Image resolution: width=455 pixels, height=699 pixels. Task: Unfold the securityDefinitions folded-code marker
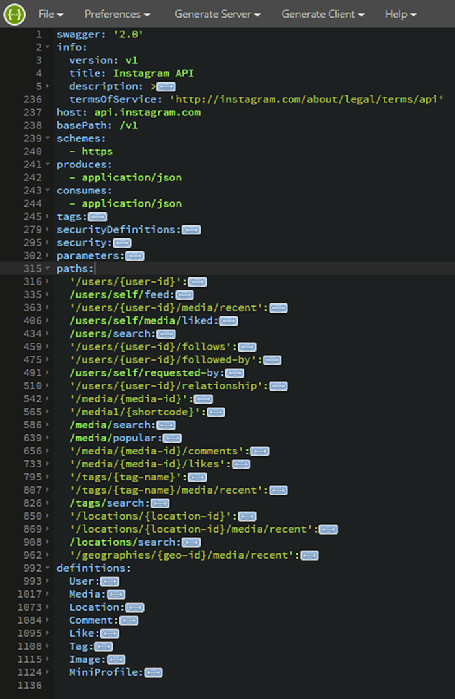pos(191,230)
